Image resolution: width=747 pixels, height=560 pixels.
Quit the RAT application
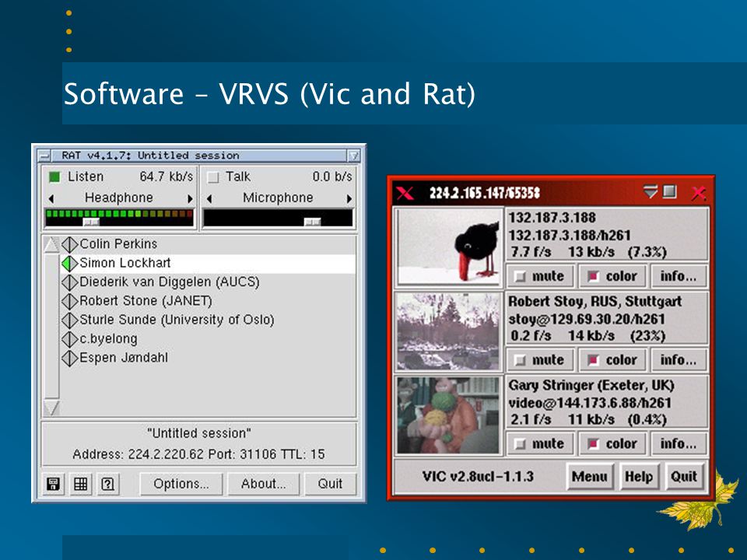coord(330,484)
